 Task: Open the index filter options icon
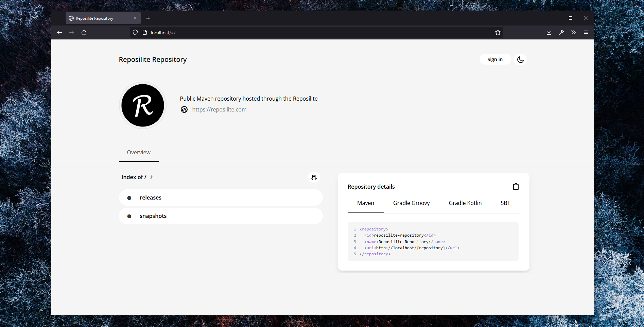click(314, 177)
